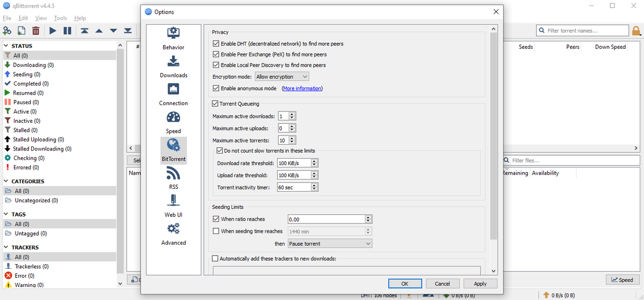Click the Upload rate threshold spinner
The image size is (644, 300).
(x=298, y=175)
